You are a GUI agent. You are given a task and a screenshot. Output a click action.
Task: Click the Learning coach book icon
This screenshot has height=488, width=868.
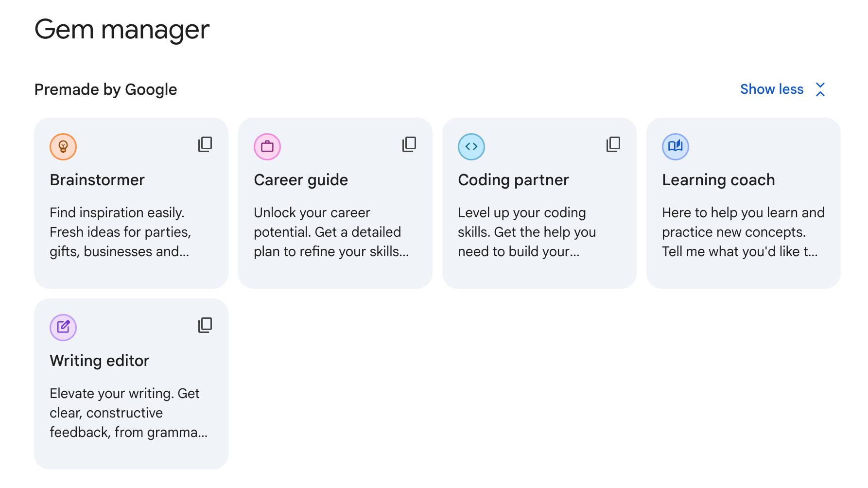point(676,147)
